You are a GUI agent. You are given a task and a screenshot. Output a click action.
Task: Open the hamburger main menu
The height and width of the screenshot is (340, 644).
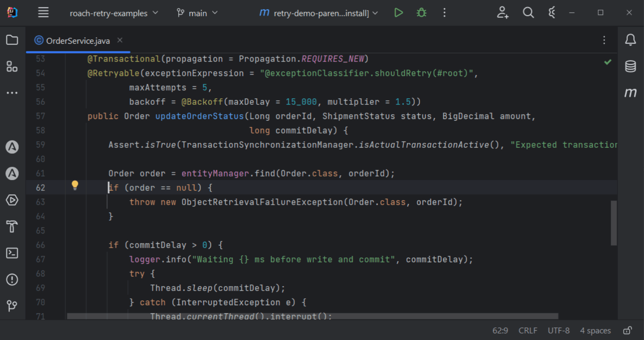point(43,13)
